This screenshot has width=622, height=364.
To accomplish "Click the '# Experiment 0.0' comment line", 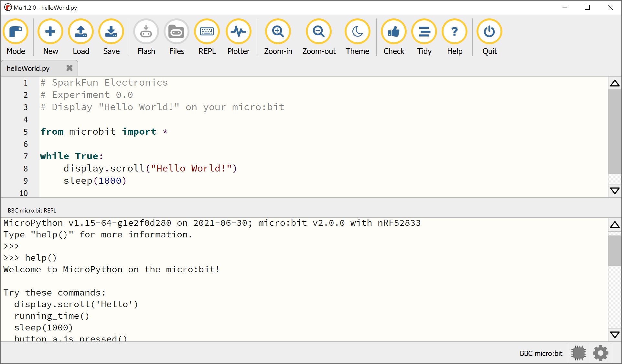I will 87,95.
